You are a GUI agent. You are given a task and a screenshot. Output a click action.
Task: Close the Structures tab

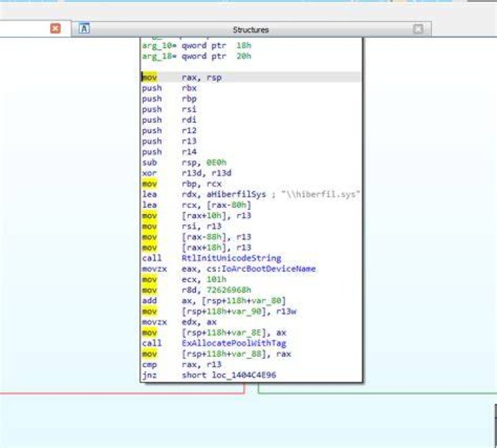click(x=418, y=29)
